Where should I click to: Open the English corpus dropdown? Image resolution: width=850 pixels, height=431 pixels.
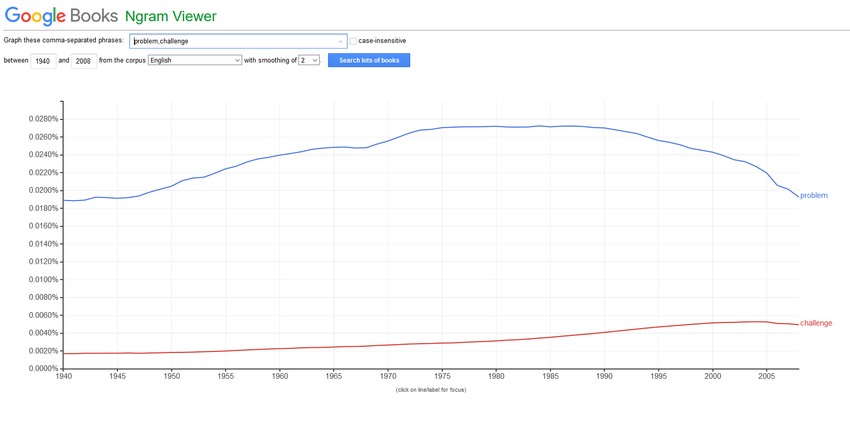click(195, 60)
